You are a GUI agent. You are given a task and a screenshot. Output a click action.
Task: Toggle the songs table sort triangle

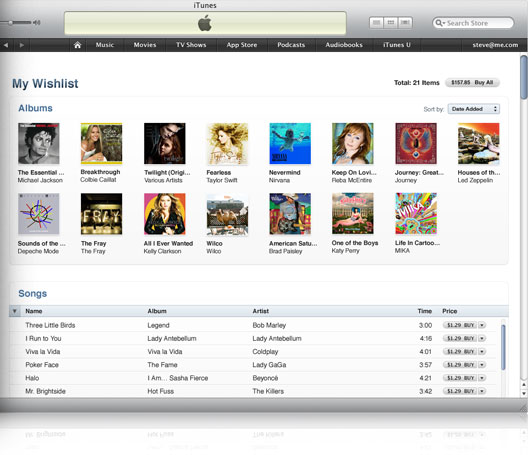[14, 311]
